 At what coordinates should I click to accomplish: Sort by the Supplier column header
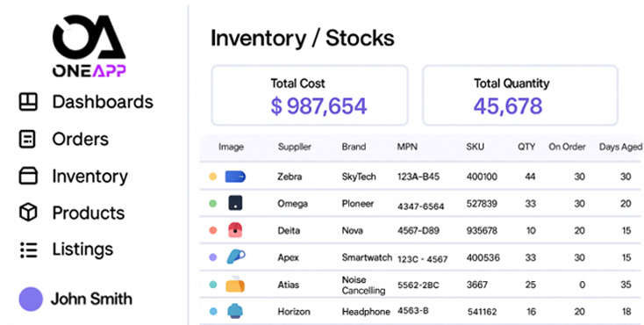pyautogui.click(x=295, y=147)
